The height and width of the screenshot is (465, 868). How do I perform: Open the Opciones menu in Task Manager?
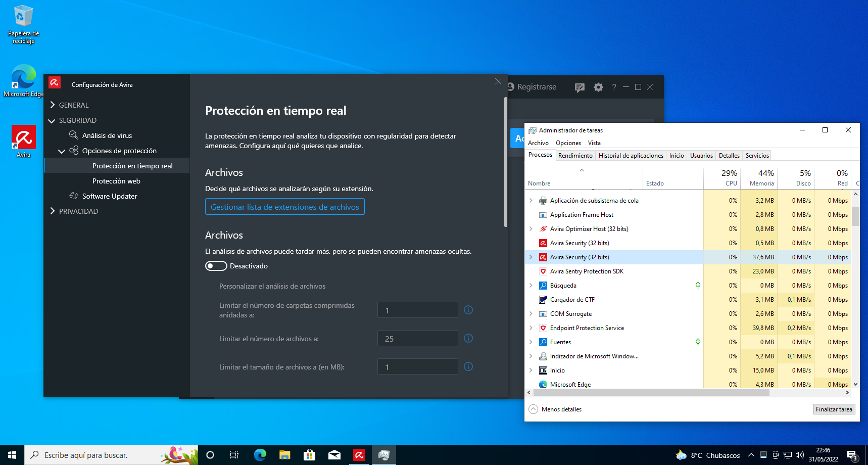568,143
